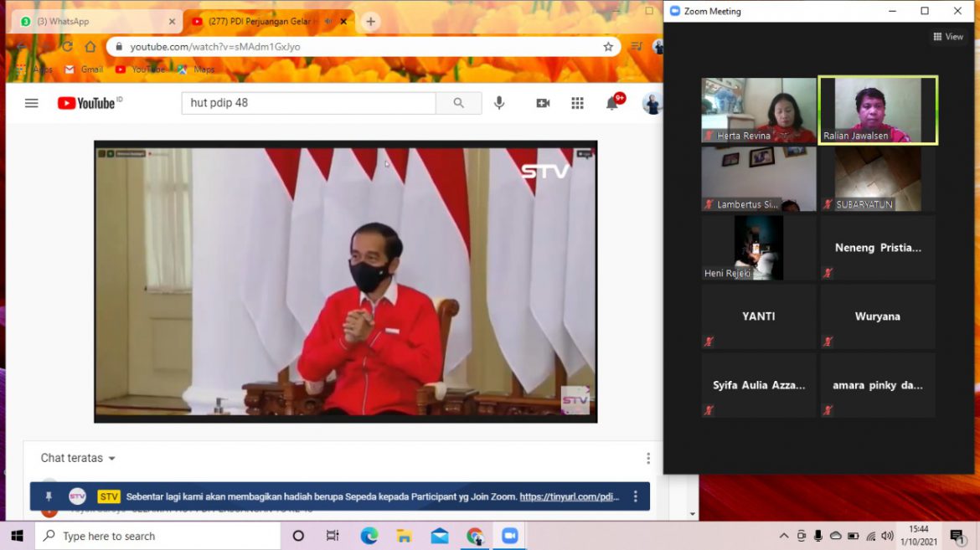980x550 pixels.
Task: Open YouTube notifications bell
Action: coord(612,103)
